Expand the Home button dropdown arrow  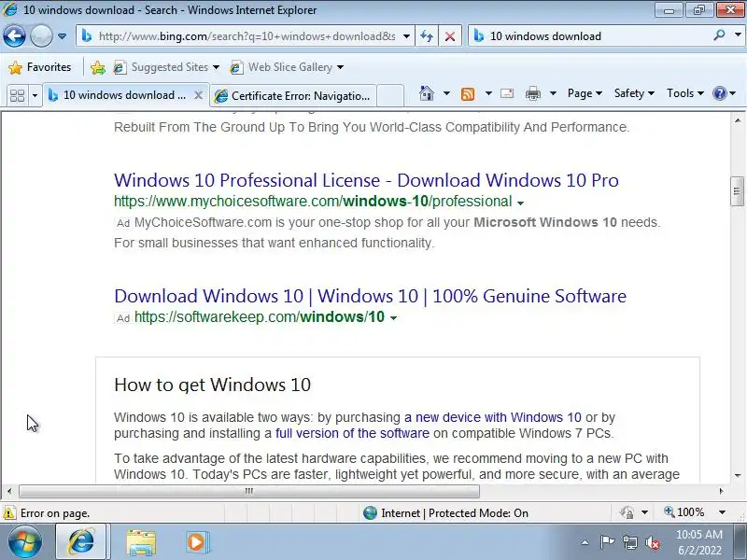coord(446,93)
